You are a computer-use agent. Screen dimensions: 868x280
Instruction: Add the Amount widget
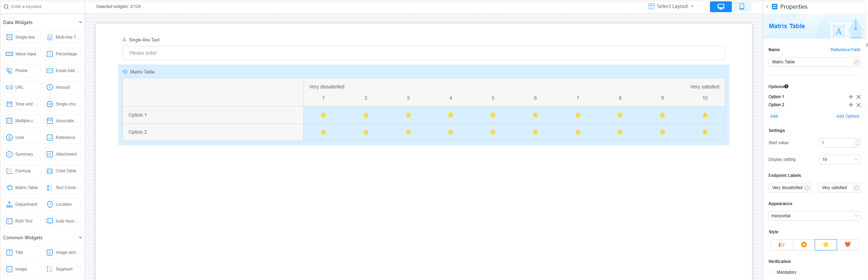[63, 87]
